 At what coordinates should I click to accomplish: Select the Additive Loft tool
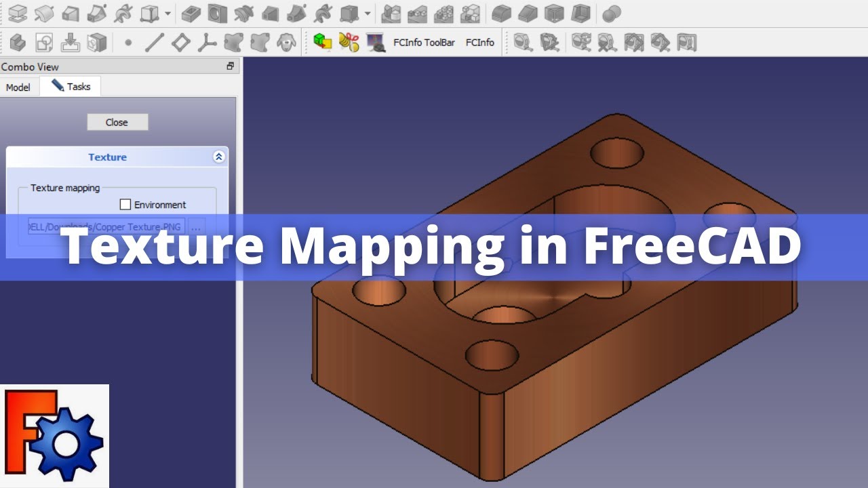pyautogui.click(x=71, y=13)
